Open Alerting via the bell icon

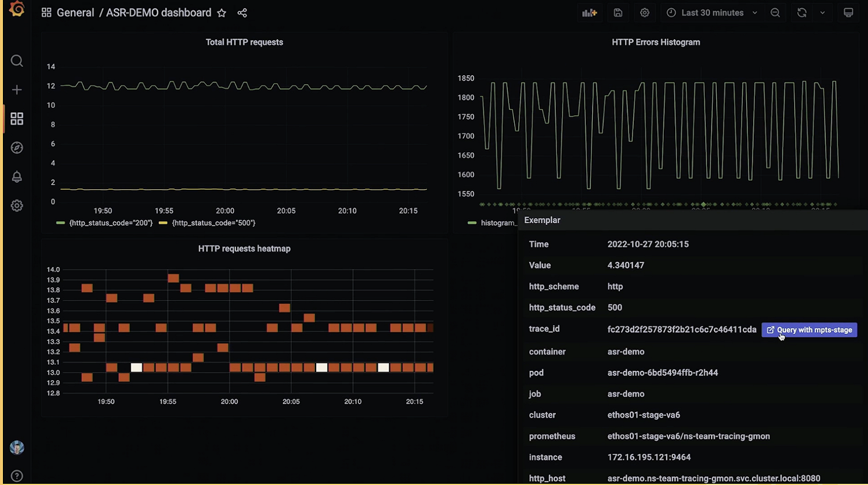tap(17, 176)
